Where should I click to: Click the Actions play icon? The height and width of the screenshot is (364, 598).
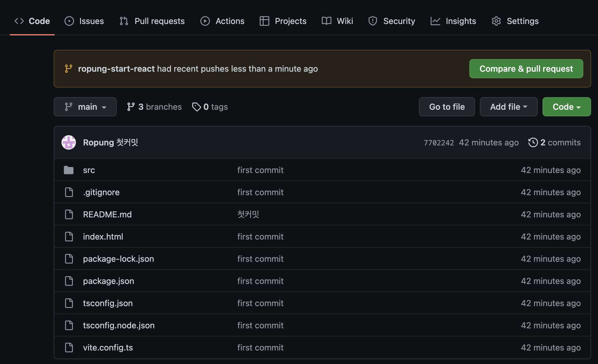tap(205, 21)
